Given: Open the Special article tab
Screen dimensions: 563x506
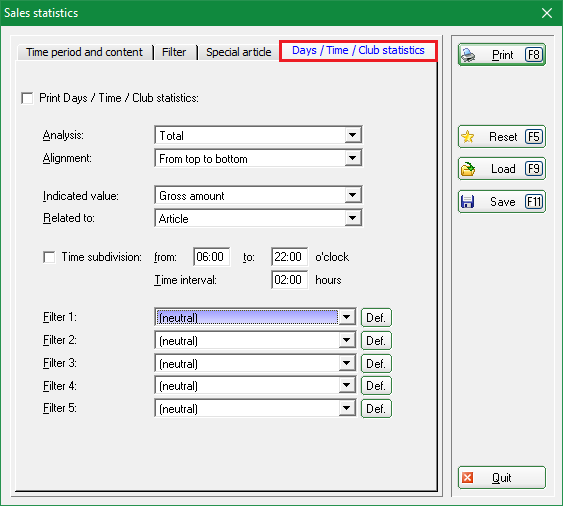Looking at the screenshot, I should 238,52.
